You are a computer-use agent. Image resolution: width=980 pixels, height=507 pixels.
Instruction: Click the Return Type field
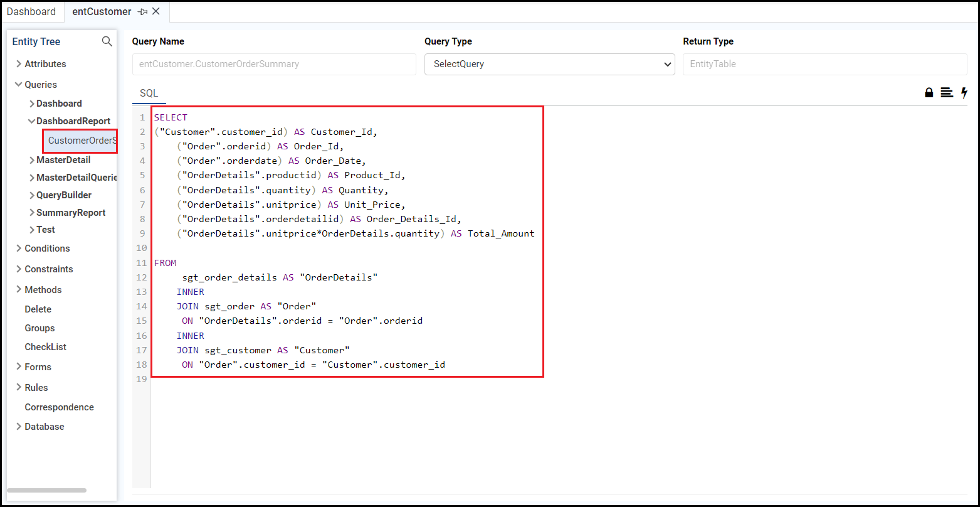(x=825, y=64)
